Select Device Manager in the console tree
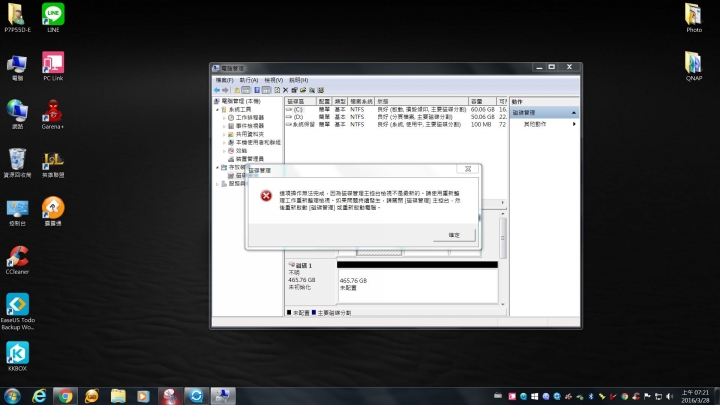The image size is (720, 405). coord(246,159)
